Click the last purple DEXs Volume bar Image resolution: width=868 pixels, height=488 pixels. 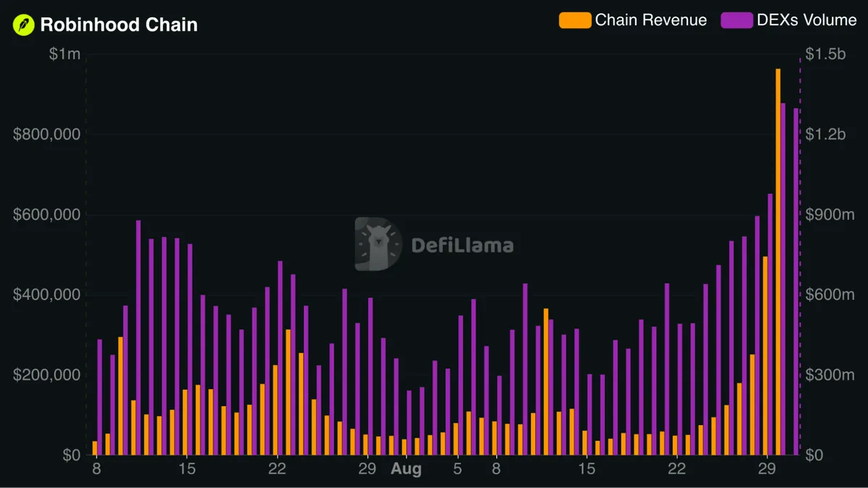796,282
